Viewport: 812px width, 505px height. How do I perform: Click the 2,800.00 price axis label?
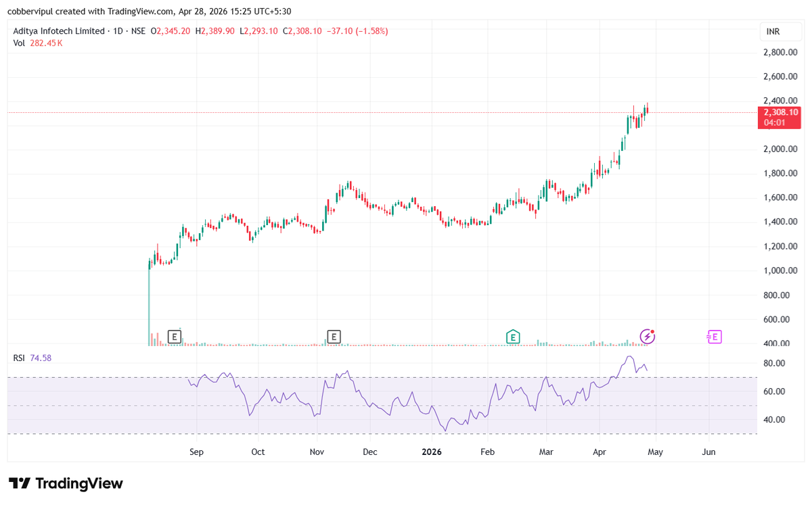click(x=780, y=52)
